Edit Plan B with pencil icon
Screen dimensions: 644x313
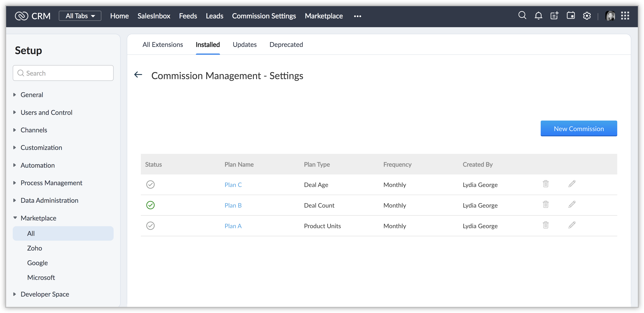(x=572, y=205)
